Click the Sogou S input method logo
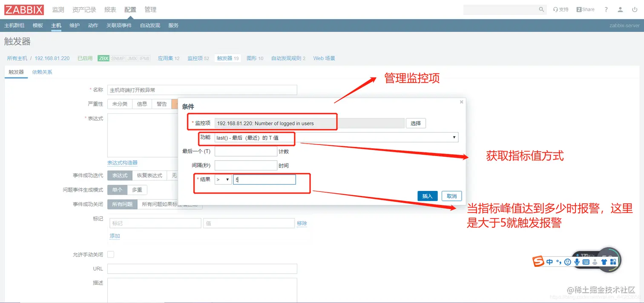 (x=539, y=262)
